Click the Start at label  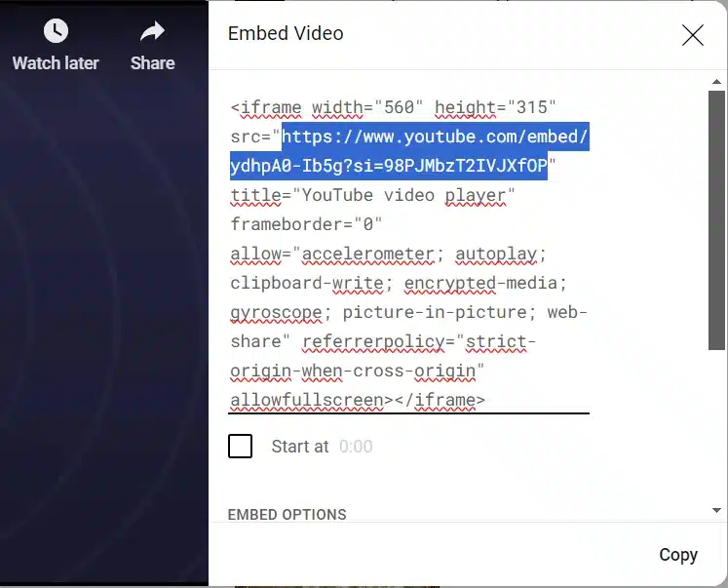coord(300,447)
